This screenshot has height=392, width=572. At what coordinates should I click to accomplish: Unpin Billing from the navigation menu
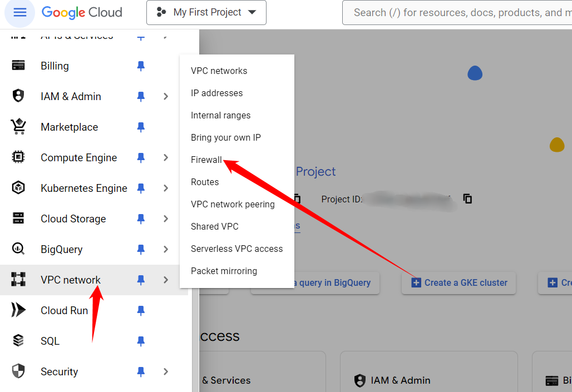pyautogui.click(x=141, y=66)
